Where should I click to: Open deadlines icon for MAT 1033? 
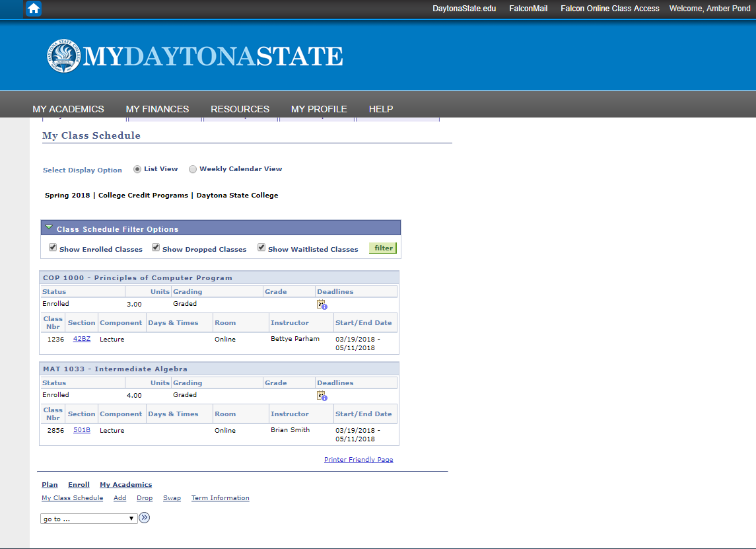pyautogui.click(x=322, y=396)
